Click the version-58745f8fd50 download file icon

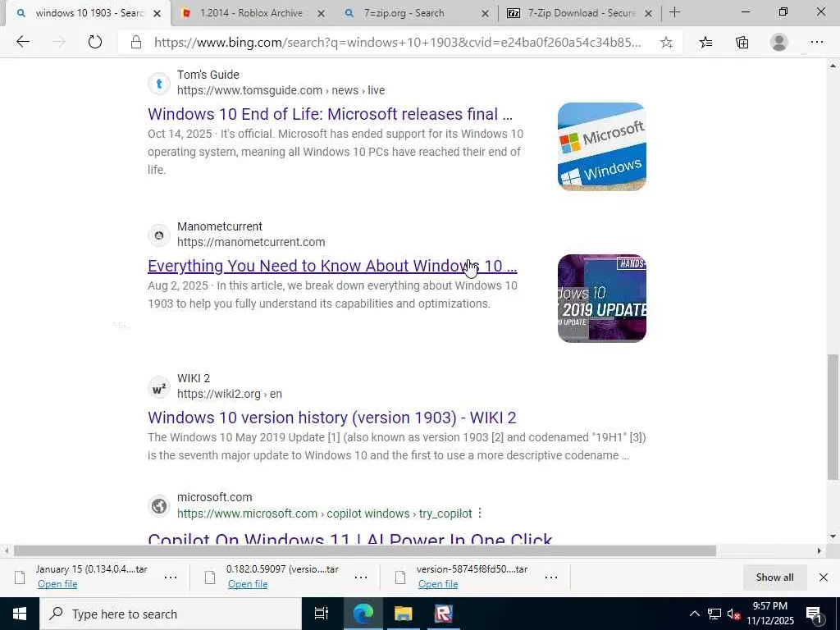(x=400, y=577)
